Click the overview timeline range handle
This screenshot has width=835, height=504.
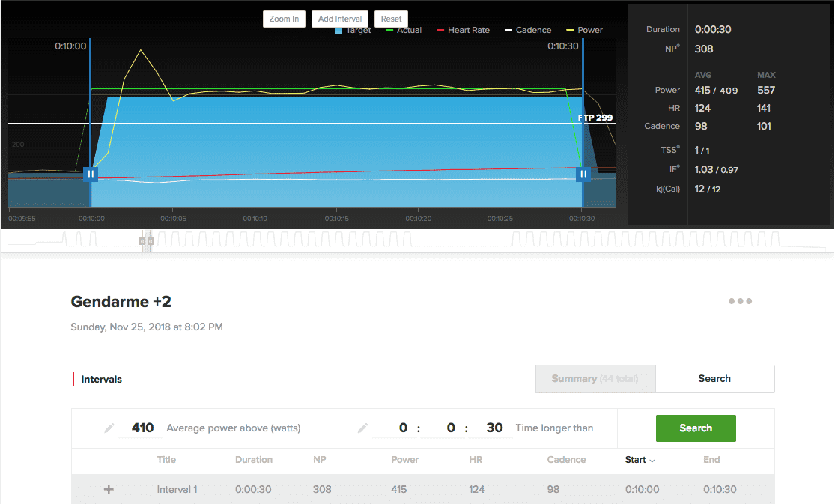click(x=147, y=241)
